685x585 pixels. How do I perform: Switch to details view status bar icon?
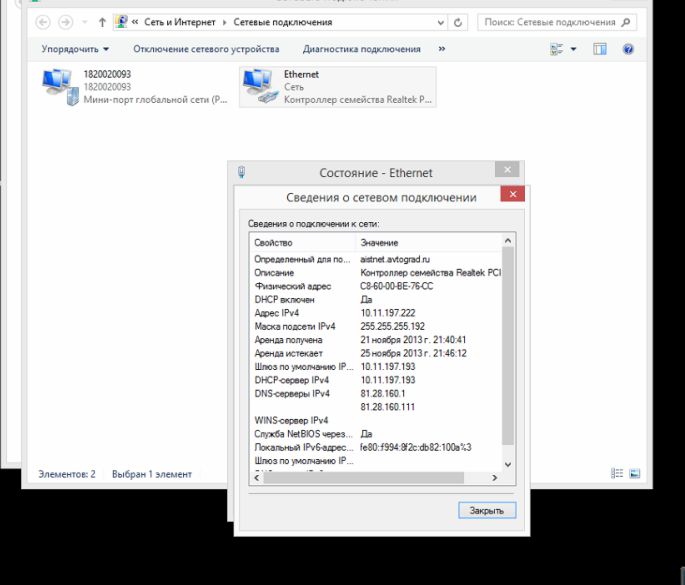[x=617, y=474]
